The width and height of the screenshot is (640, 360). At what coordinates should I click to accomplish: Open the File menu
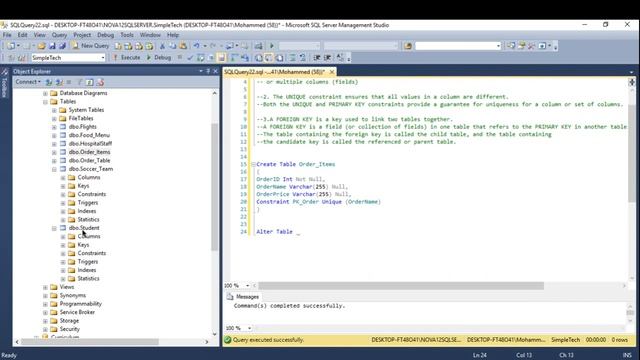point(7,35)
